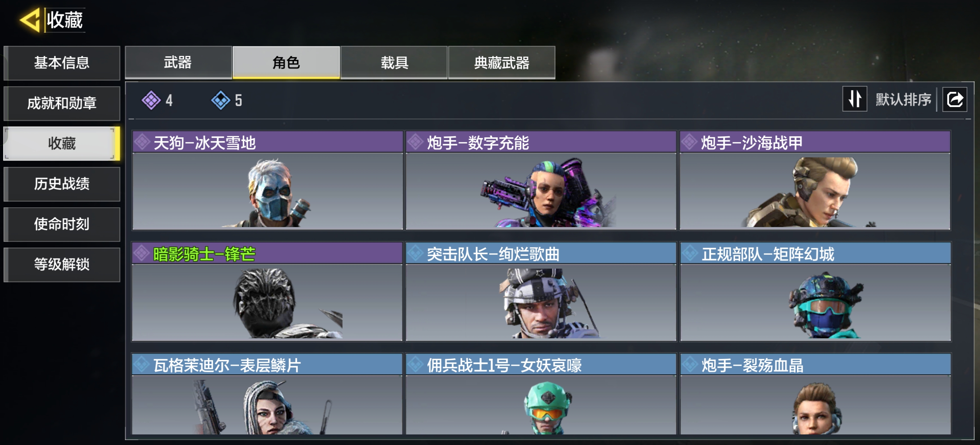Open 基本信息 in the sidebar

pos(62,63)
